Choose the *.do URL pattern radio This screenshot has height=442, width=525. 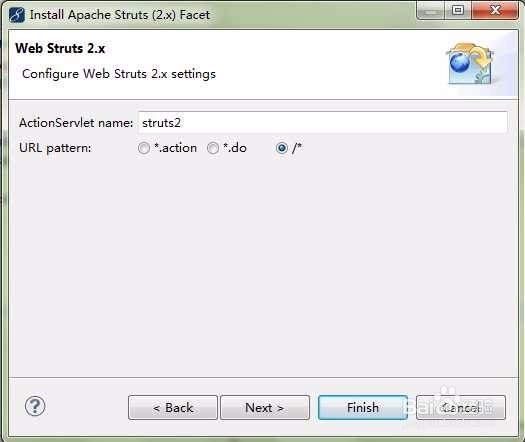click(213, 148)
